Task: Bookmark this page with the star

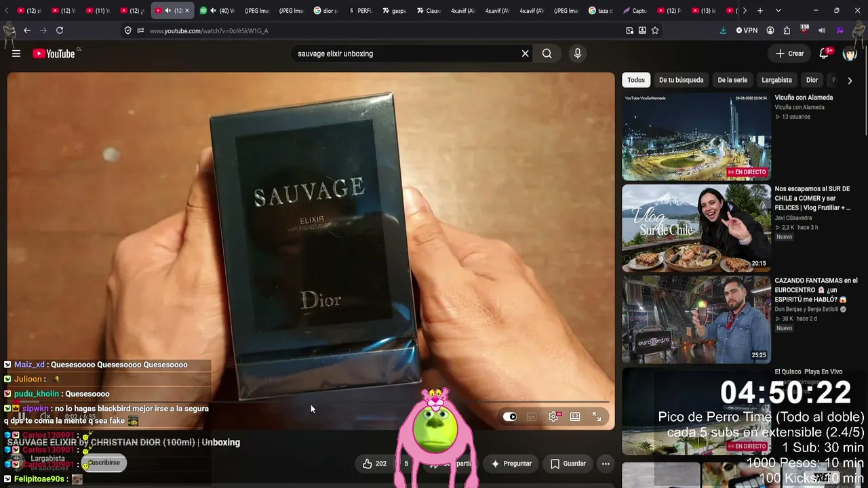Action: [655, 30]
